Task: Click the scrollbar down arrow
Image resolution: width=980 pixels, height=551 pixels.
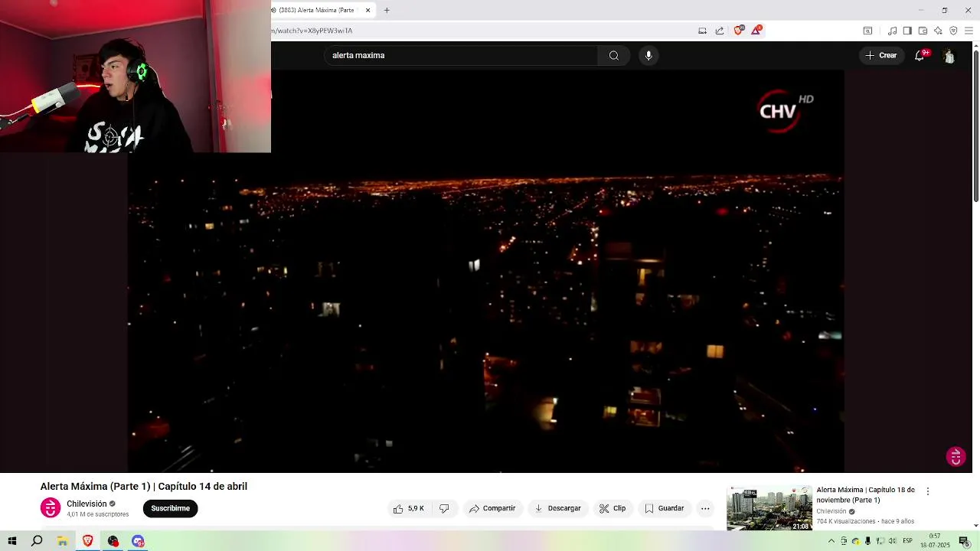Action: coord(975,526)
